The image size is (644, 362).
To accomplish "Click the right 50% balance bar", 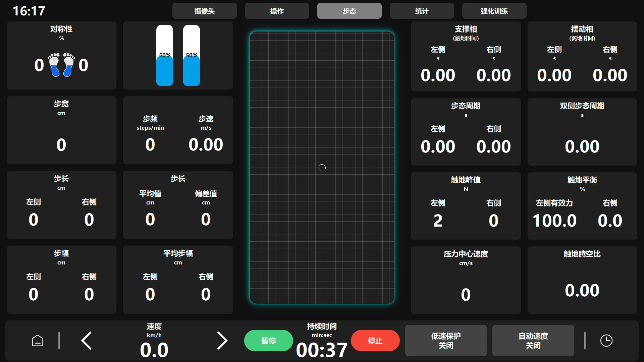I will point(192,56).
